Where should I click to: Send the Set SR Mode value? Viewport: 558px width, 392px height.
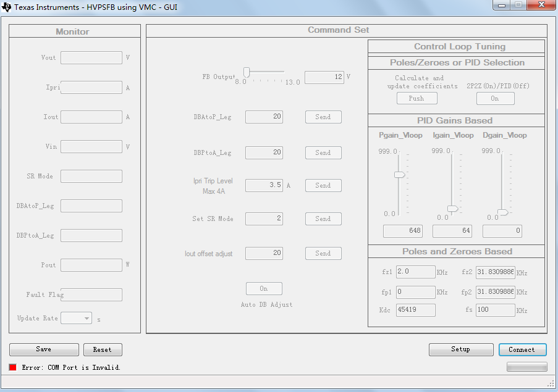tap(323, 219)
